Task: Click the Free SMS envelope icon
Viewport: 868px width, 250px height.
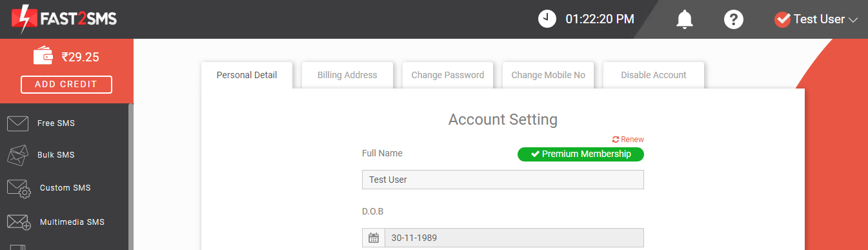Action: [17, 123]
